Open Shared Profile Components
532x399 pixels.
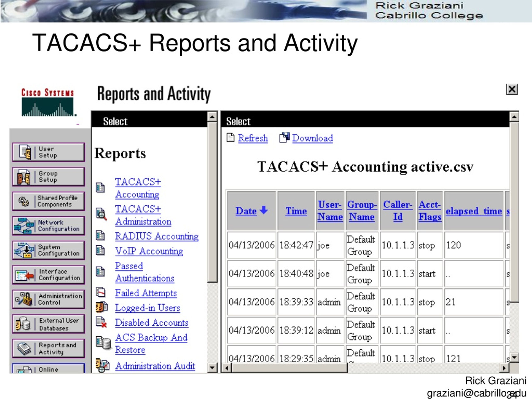(48, 201)
